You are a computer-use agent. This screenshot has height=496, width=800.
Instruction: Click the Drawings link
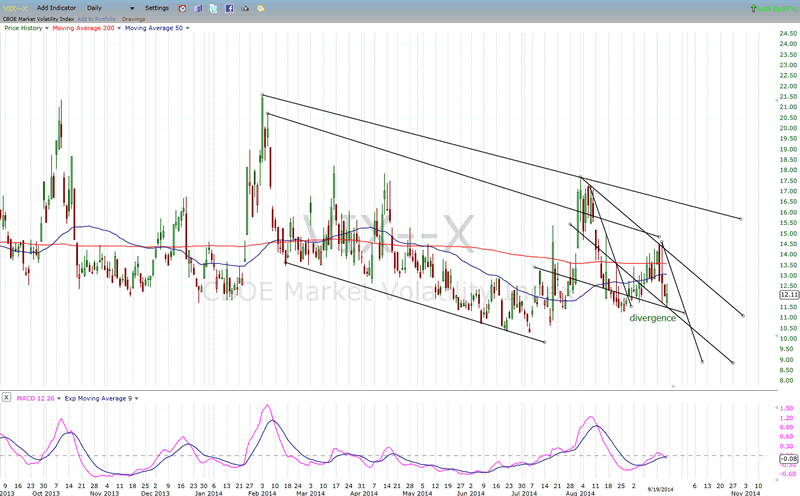point(133,18)
